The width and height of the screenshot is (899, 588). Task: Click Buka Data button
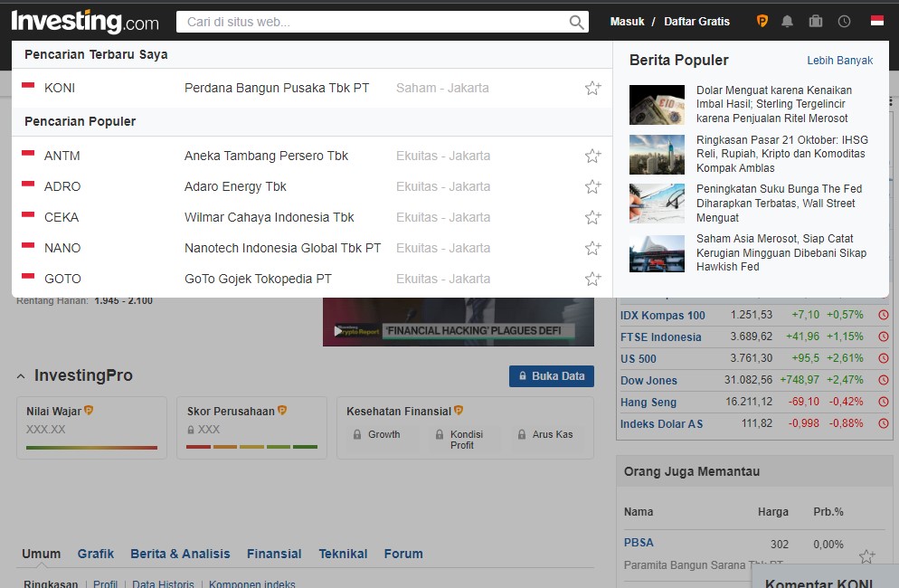point(552,376)
